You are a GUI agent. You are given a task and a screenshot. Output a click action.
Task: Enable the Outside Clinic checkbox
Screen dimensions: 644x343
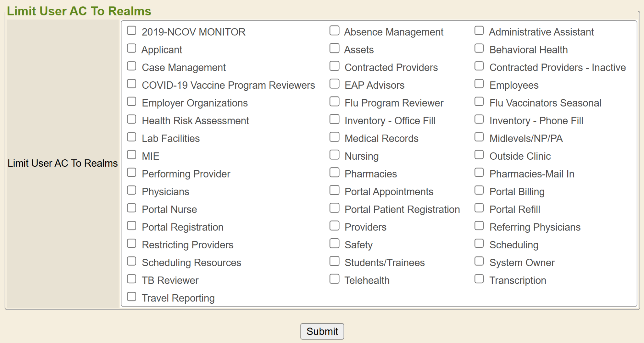(479, 155)
